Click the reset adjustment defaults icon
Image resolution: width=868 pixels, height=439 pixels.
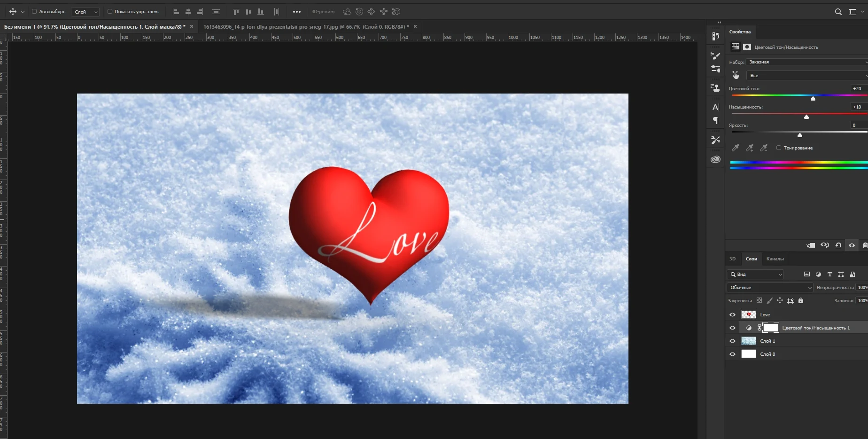838,245
